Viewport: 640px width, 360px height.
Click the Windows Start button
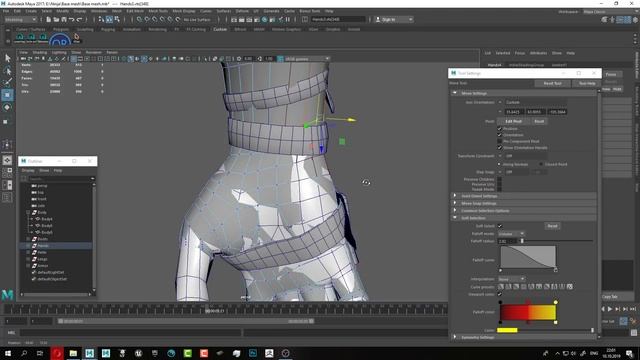point(7,353)
